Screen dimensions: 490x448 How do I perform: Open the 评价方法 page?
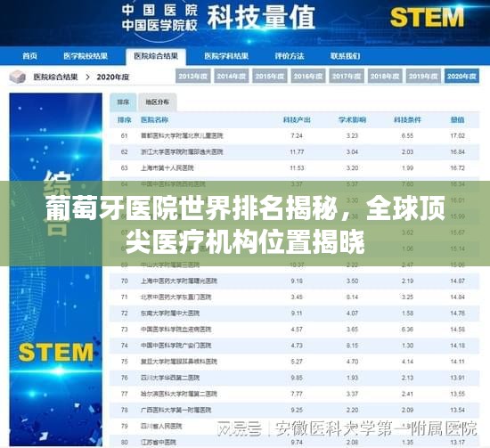coord(290,56)
